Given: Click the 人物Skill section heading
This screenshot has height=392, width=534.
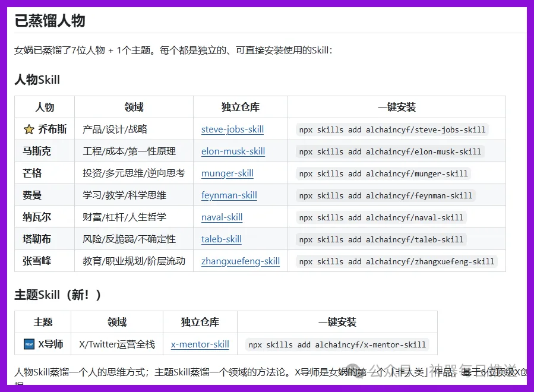Looking at the screenshot, I should click(37, 80).
